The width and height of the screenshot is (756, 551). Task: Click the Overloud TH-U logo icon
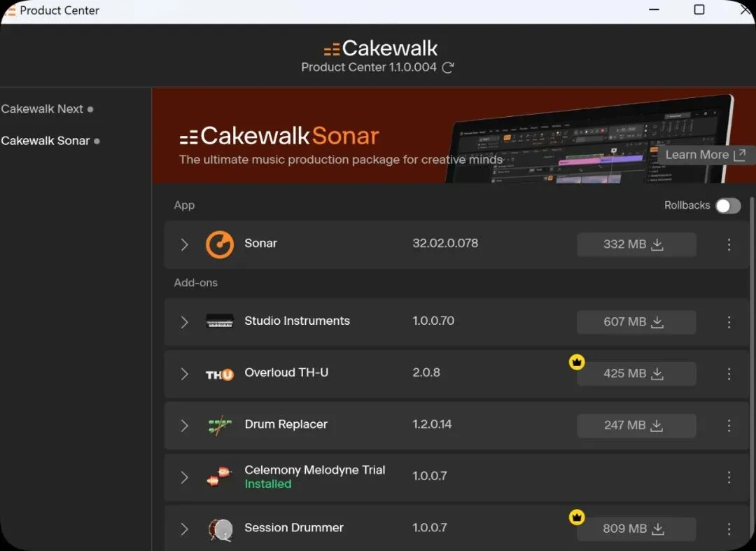[x=219, y=375]
